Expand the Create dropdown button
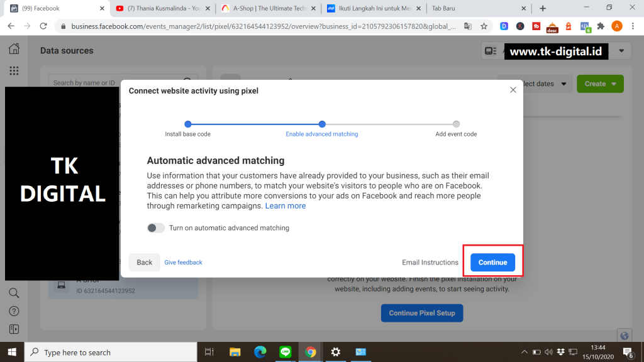Image resolution: width=644 pixels, height=362 pixels. [600, 84]
